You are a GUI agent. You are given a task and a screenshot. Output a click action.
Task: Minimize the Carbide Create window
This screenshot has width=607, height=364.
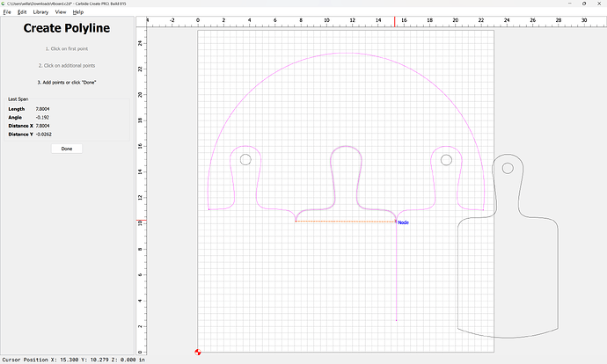pyautogui.click(x=570, y=4)
